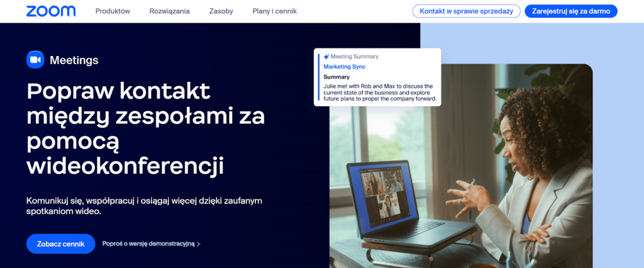Click the Summary heading in card
Screen dimensions: 644x268
point(337,77)
